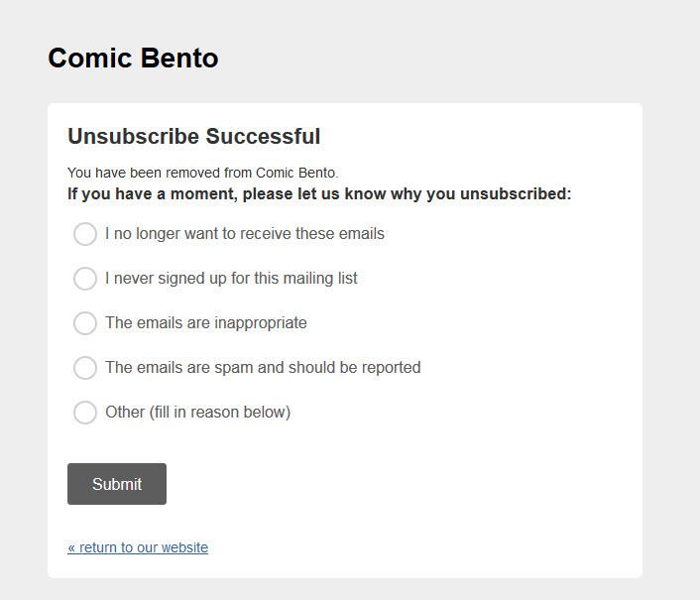Click 'Comic Bento' in the removal confirmation sentence
The height and width of the screenshot is (600, 700).
(295, 173)
